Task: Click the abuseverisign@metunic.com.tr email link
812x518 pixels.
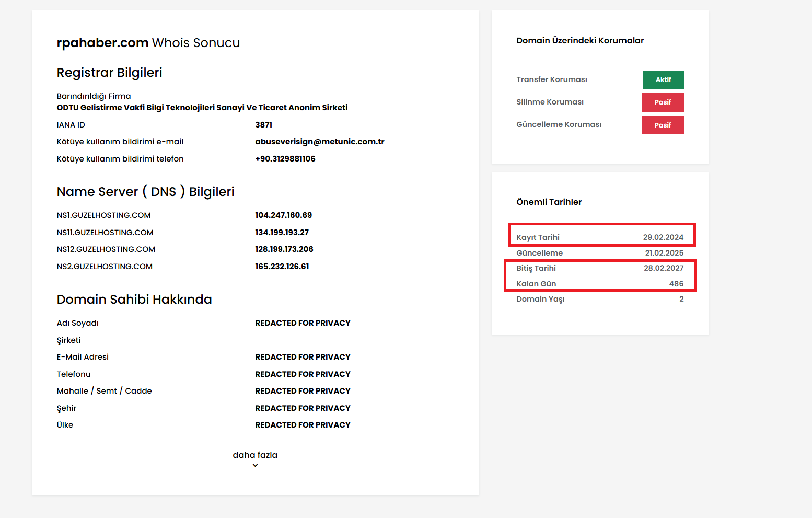Action: (319, 141)
